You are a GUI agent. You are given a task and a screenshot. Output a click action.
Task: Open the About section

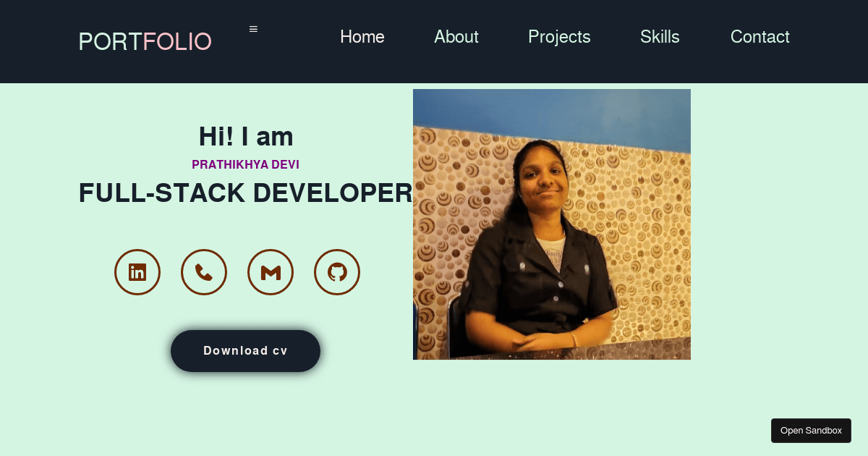(456, 37)
